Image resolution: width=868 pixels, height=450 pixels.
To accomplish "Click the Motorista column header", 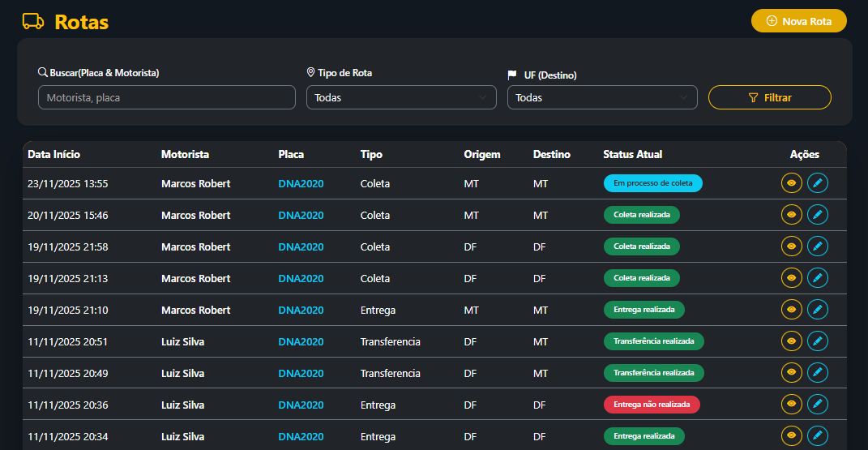I will (185, 154).
